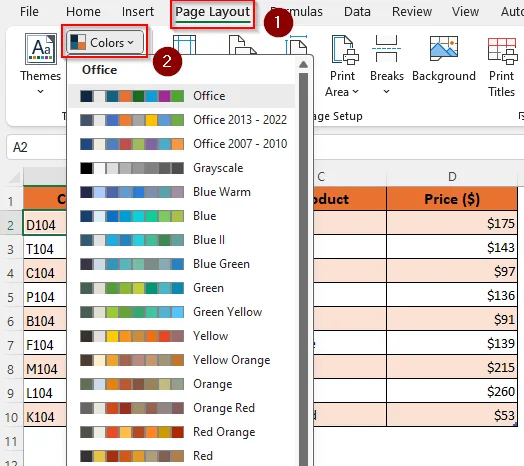Apply the Green Yellow color scheme
The width and height of the screenshot is (524, 466).
[181, 312]
